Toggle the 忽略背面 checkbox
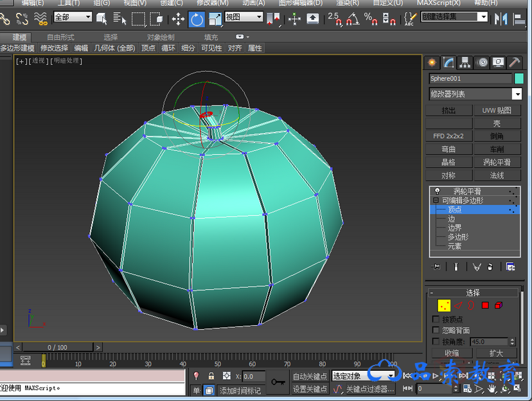The width and height of the screenshot is (532, 401). tap(436, 330)
